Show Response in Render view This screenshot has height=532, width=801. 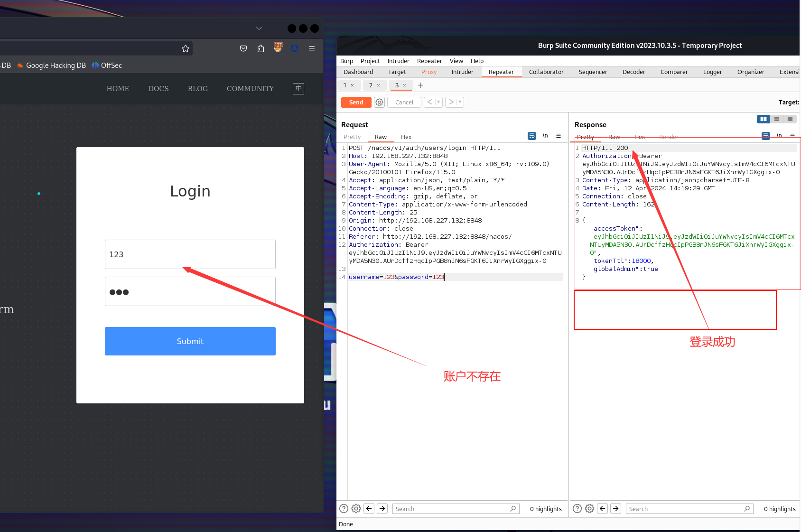669,137
